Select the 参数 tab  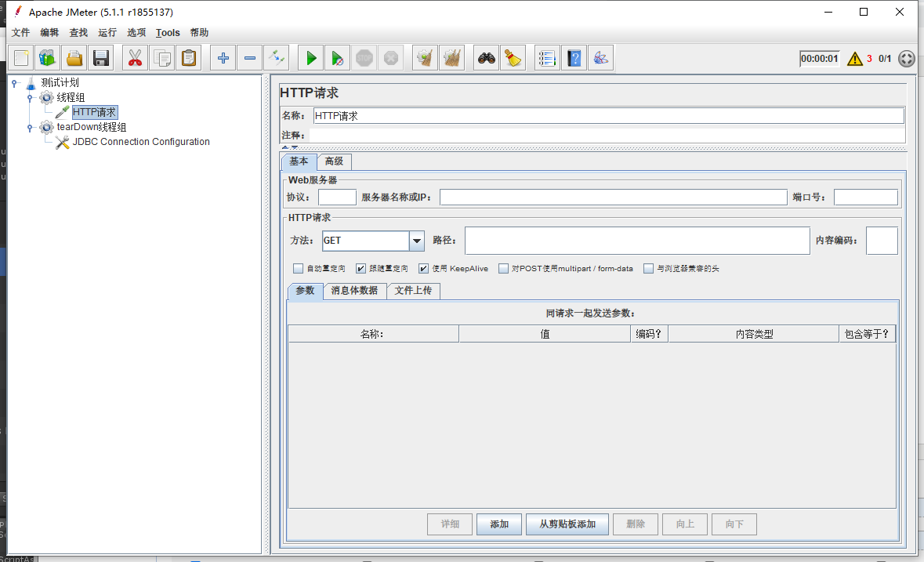point(305,291)
